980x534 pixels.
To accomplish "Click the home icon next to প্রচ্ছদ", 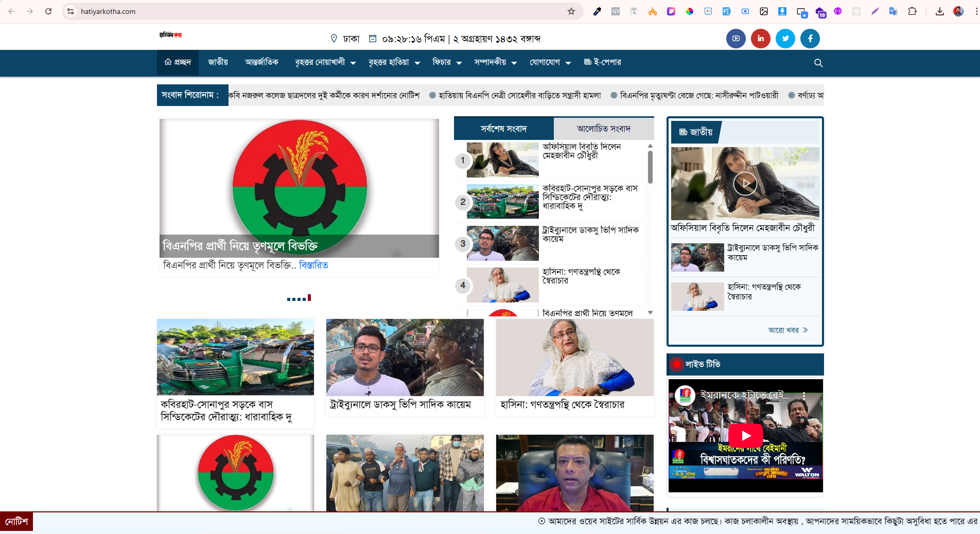I will (x=168, y=62).
